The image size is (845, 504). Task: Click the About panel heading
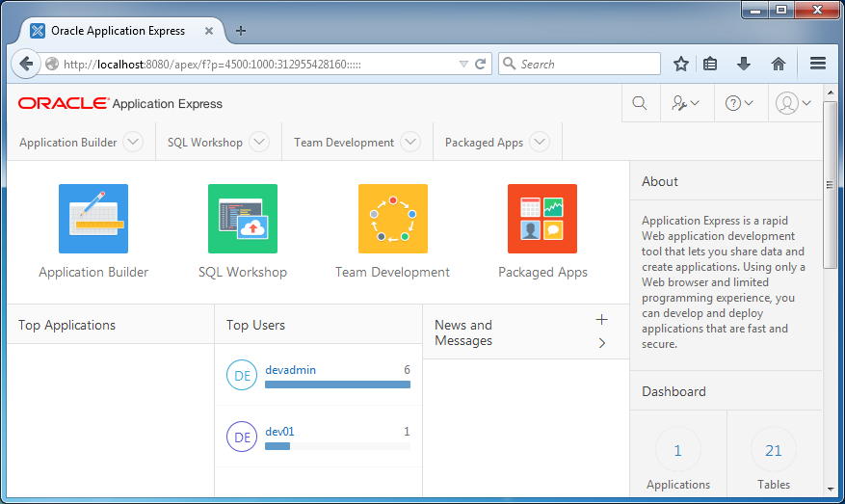pyautogui.click(x=660, y=182)
